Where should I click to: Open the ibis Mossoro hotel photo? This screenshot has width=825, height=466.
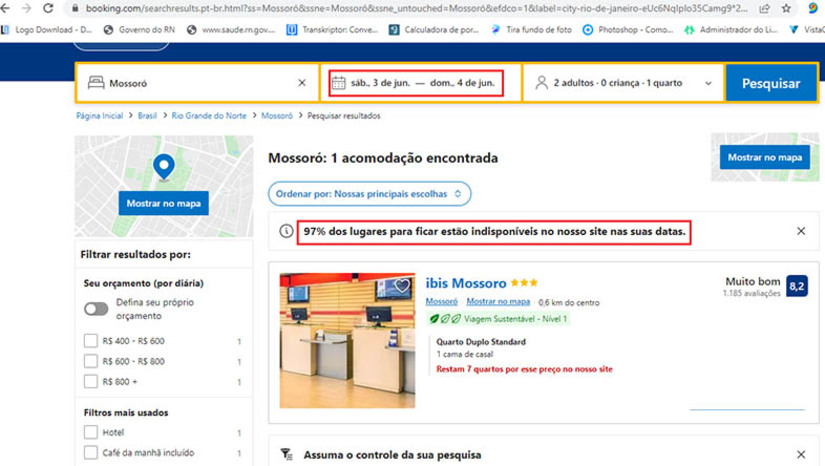tap(347, 340)
